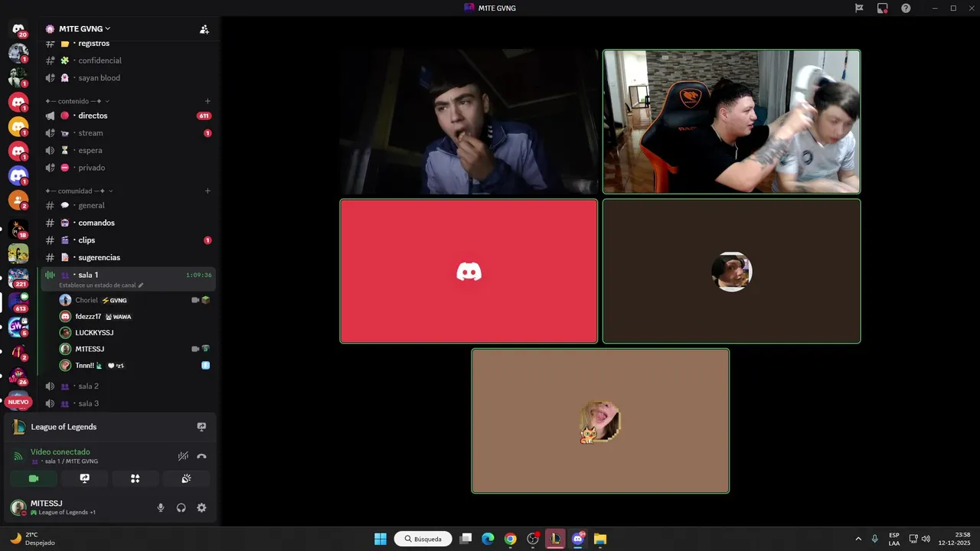Open the confidencial channel

pos(128,60)
